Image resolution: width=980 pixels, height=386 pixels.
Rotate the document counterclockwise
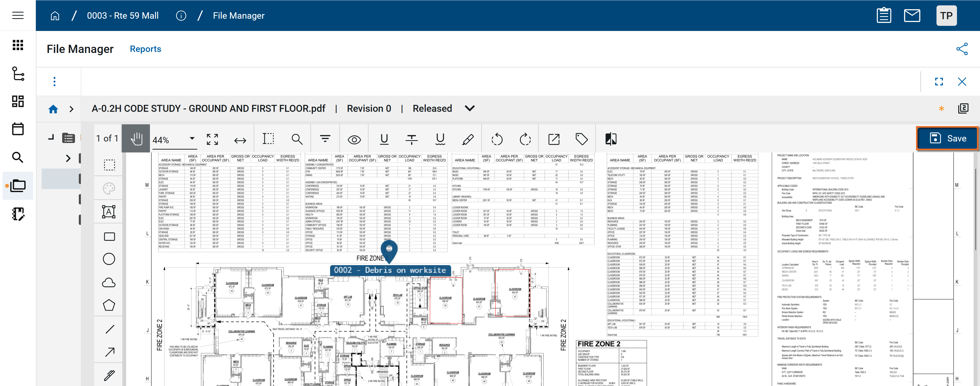coord(496,140)
